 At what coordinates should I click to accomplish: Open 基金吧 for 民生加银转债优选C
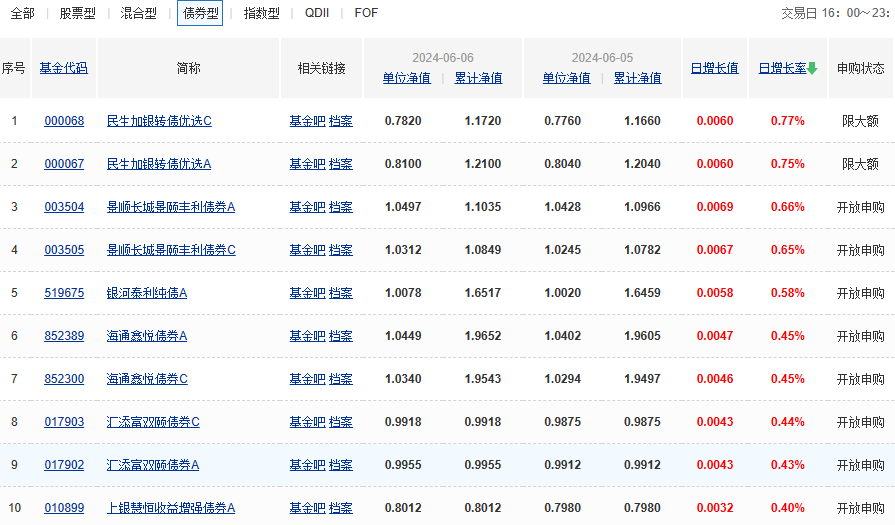(307, 121)
